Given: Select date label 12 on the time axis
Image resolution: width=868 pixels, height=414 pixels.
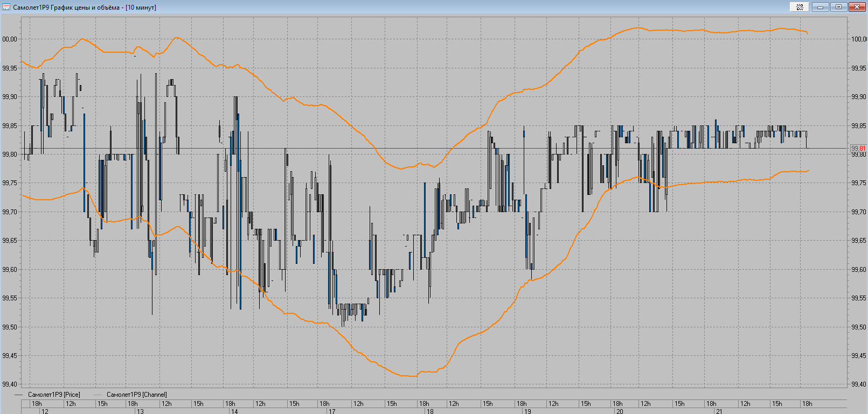Looking at the screenshot, I should (45, 411).
